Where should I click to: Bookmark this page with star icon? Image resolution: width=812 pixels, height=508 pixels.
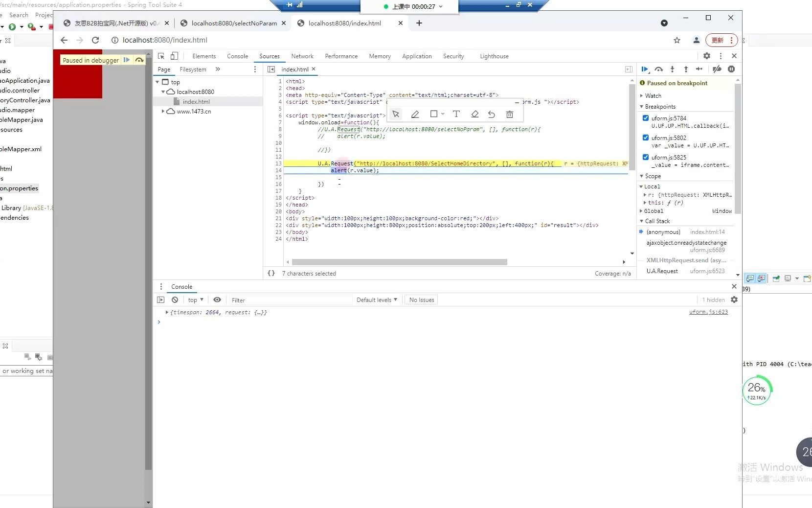coord(677,40)
